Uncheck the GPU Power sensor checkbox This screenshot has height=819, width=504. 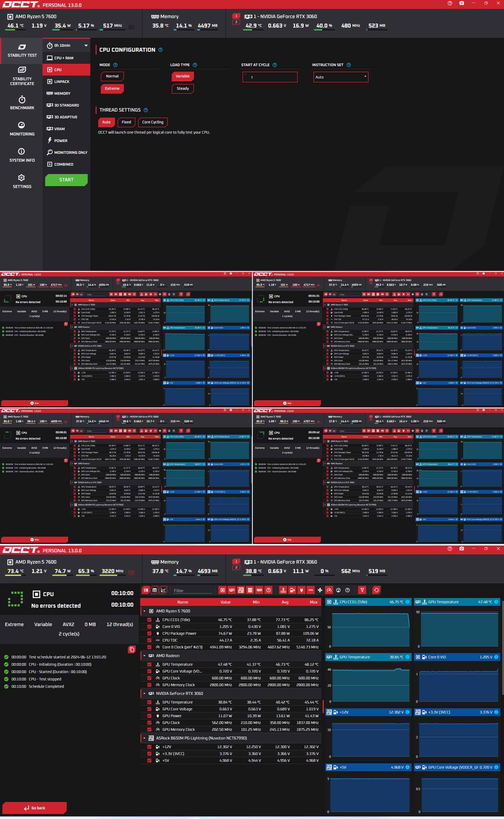[x=149, y=716]
